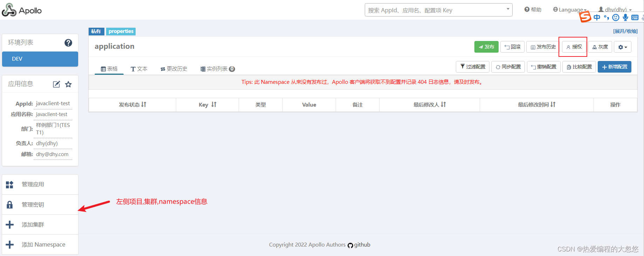Click the application namespace title
This screenshot has width=644, height=256.
115,46
